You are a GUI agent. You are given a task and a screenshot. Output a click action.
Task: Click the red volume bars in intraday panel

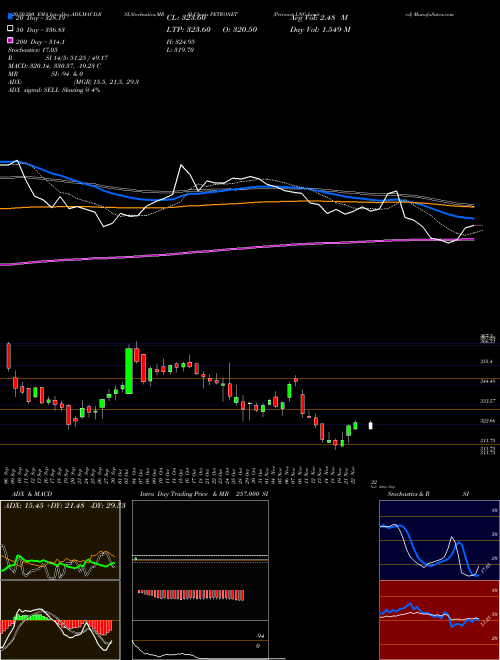coord(191,595)
